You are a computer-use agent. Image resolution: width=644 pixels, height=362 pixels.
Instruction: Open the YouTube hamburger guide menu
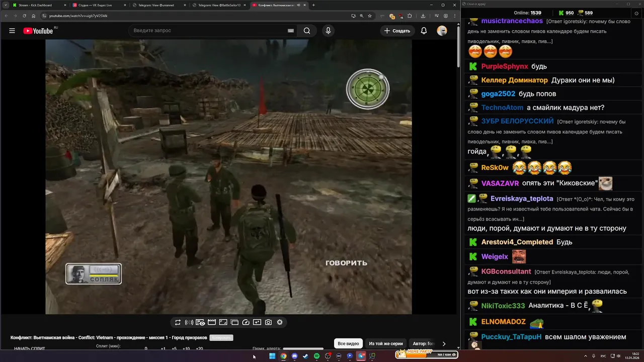tap(12, 31)
